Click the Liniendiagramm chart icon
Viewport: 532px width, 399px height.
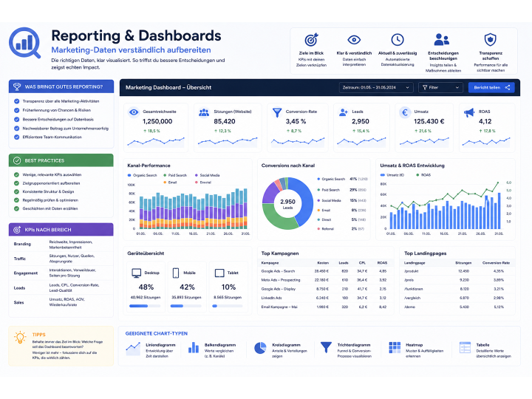[133, 349]
